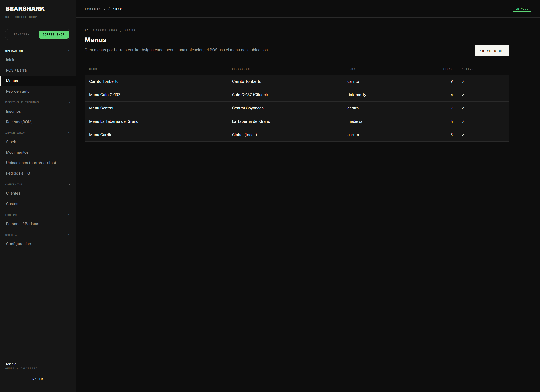Click the active checkmark for Menu Cafe C-137

(x=463, y=95)
